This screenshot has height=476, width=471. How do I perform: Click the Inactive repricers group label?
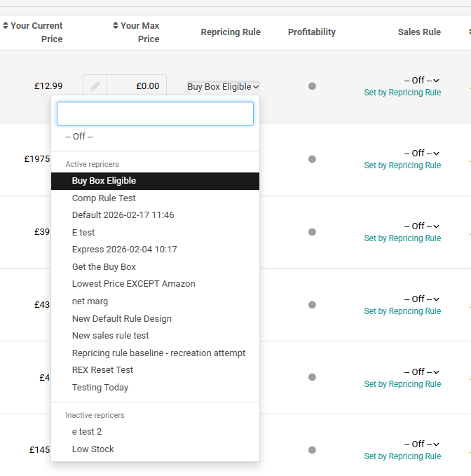95,415
